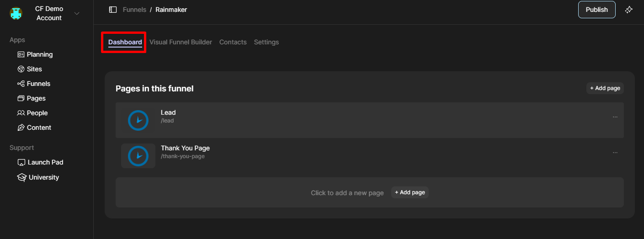Open the Thank You Page options ellipsis
This screenshot has height=239, width=644.
(615, 153)
